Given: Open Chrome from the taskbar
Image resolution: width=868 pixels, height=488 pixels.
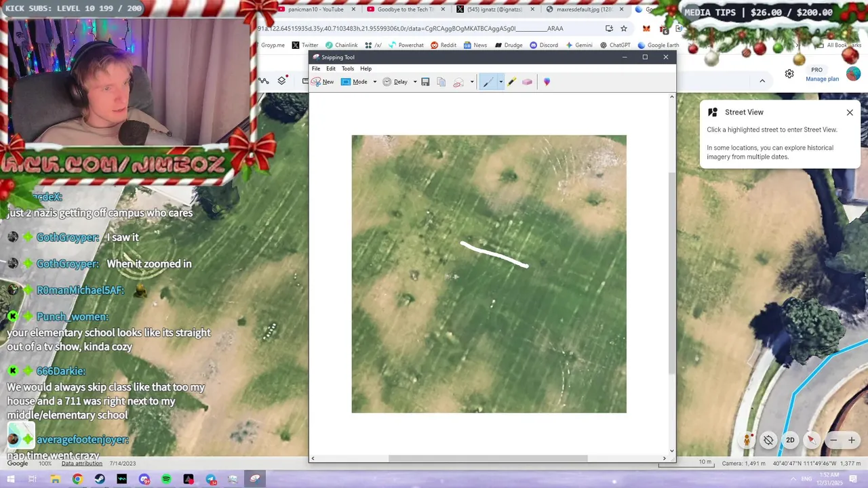Looking at the screenshot, I should coord(77,479).
